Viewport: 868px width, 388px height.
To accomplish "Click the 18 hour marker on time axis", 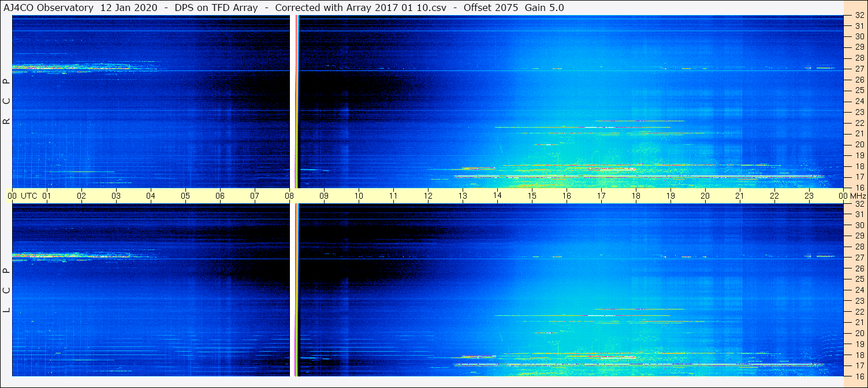I will coord(636,196).
